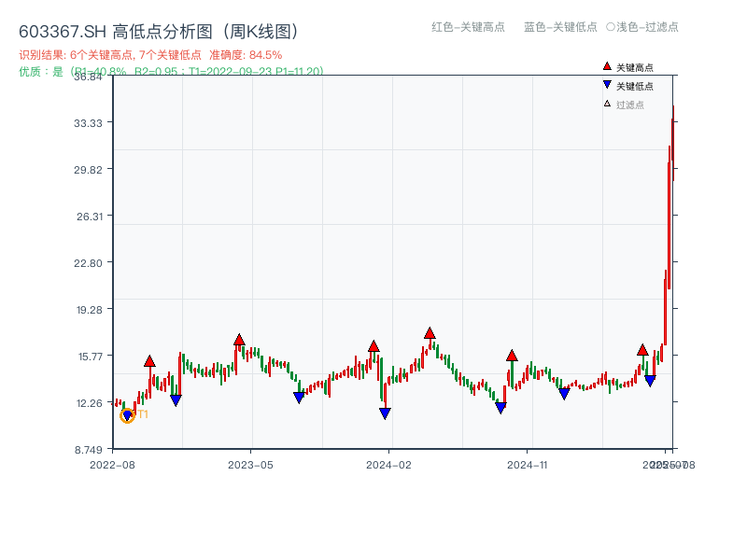Click the y-axis value 8.749
The height and width of the screenshot is (560, 747).
pos(89,450)
